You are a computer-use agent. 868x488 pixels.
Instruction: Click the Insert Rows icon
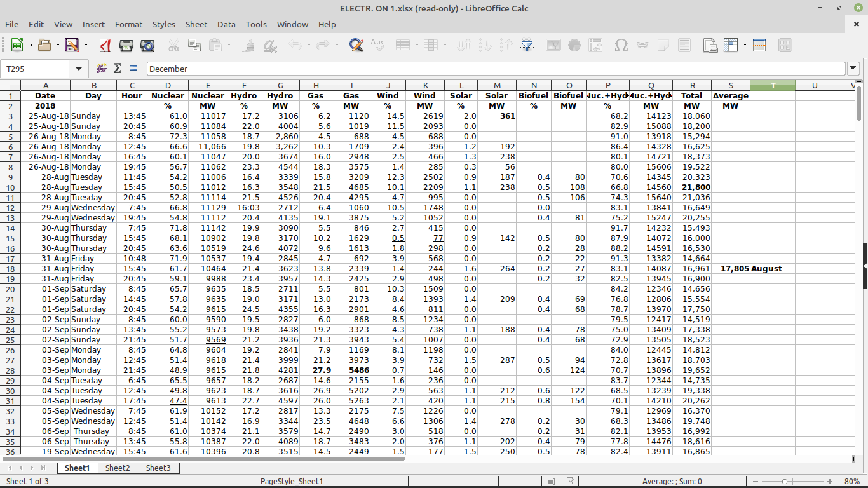[x=403, y=45]
